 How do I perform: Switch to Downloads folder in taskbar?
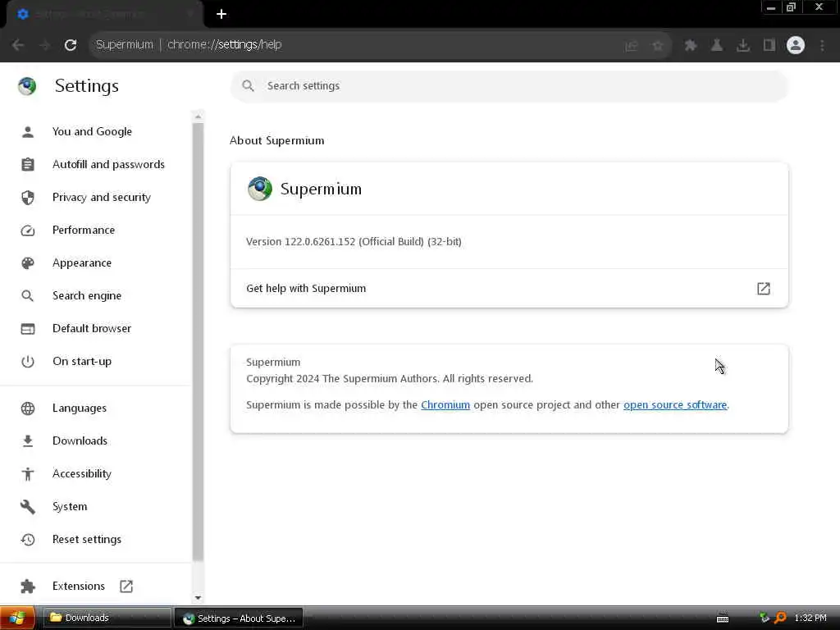106,619
